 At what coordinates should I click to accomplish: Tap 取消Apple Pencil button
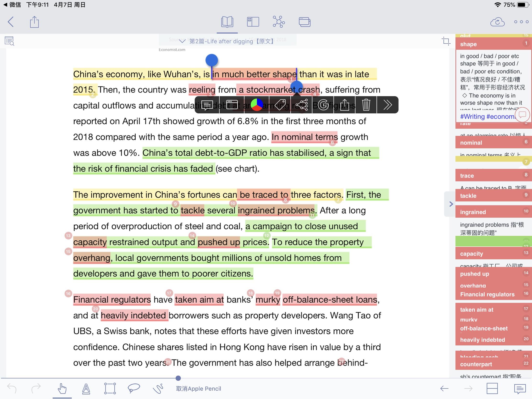click(198, 389)
